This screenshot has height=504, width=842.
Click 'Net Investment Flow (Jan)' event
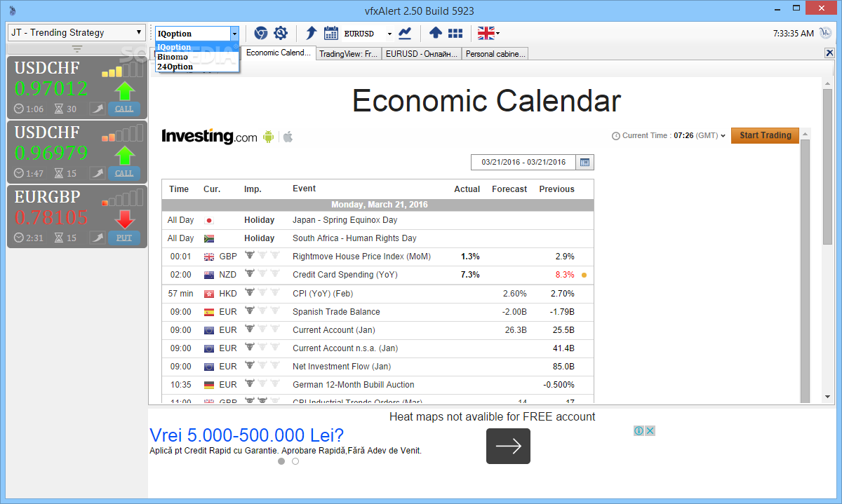pos(342,366)
